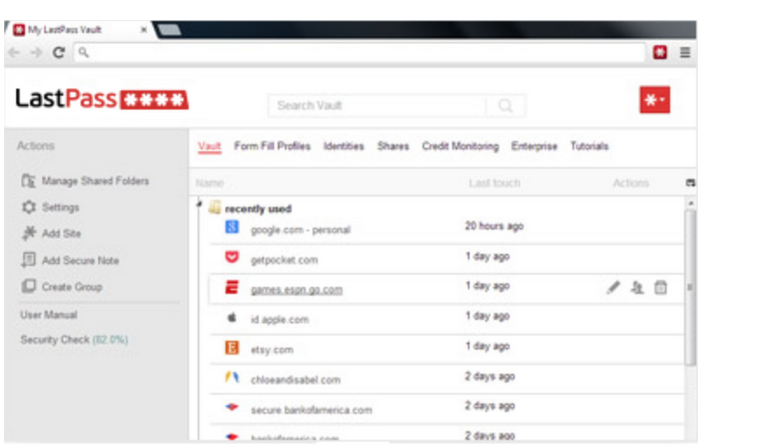Click the Manage Shared Folders link
782x448 pixels.
point(95,181)
